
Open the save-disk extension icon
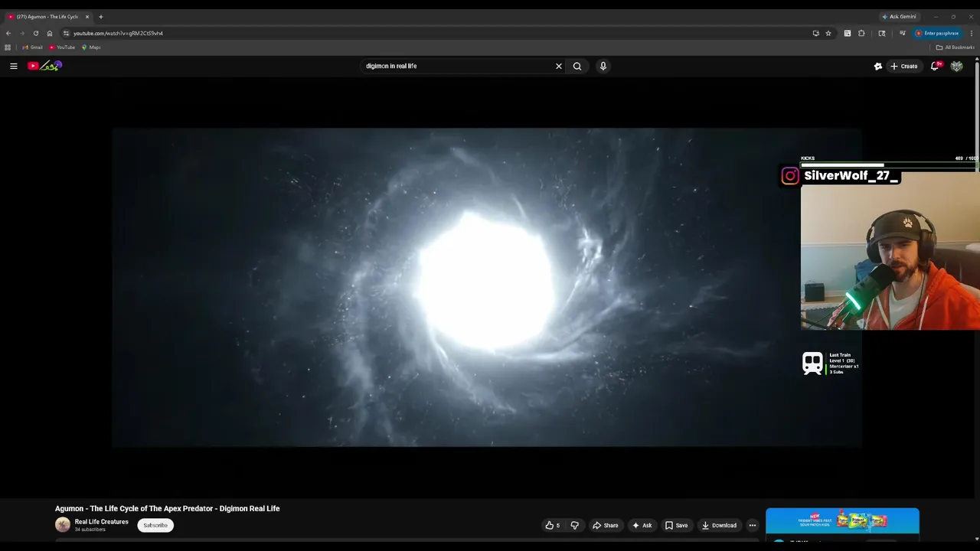(x=848, y=34)
